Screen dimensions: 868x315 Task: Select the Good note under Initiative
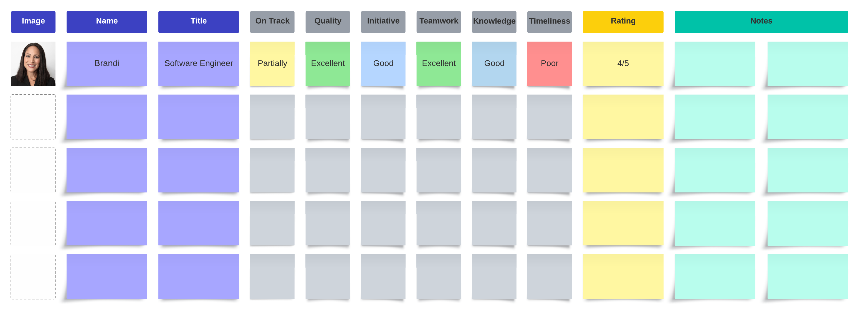(383, 63)
